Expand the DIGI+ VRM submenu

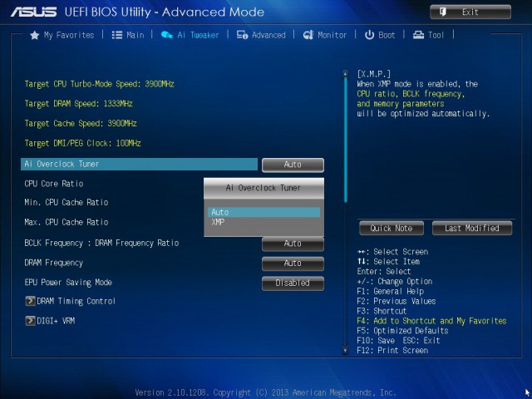[50, 321]
